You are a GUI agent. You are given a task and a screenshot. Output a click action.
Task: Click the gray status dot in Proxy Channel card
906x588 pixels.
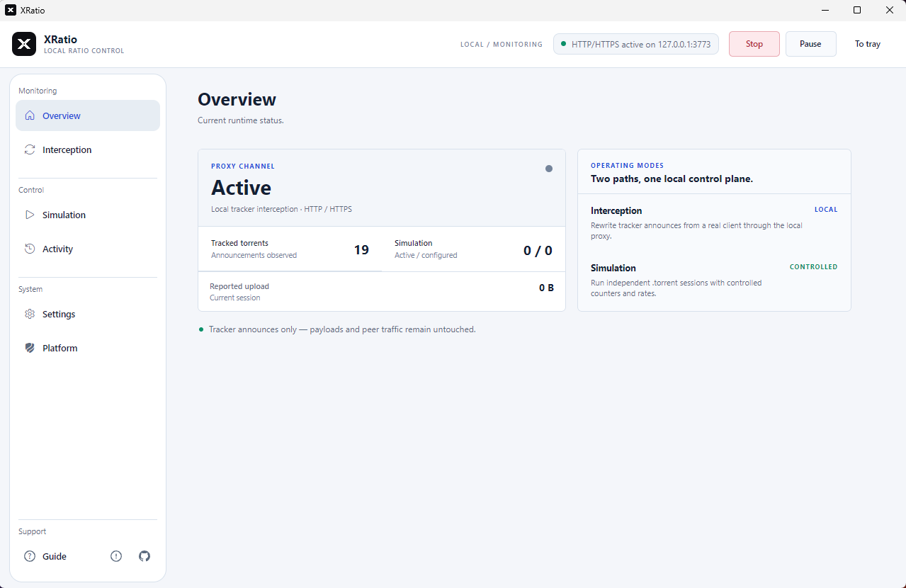click(549, 169)
